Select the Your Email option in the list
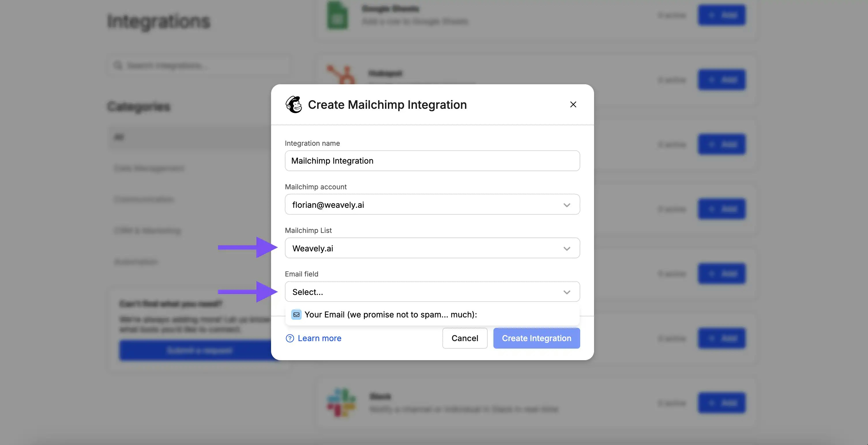This screenshot has width=868, height=445. (x=391, y=315)
